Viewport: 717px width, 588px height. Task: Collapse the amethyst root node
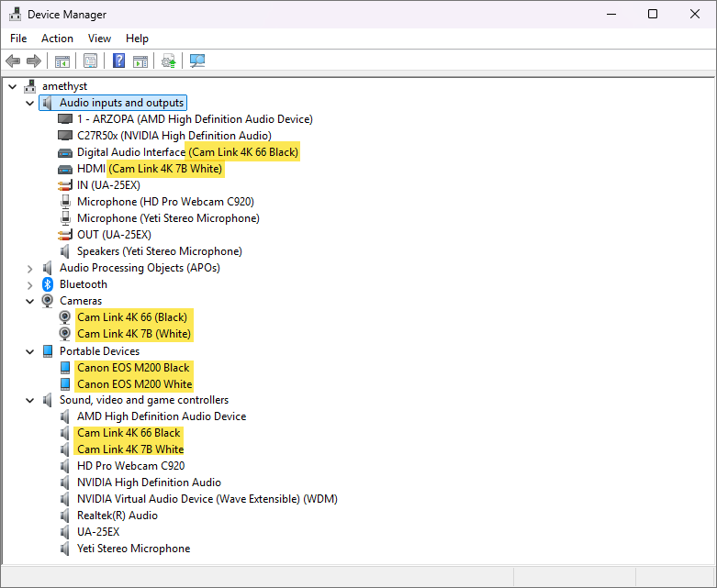pos(13,86)
